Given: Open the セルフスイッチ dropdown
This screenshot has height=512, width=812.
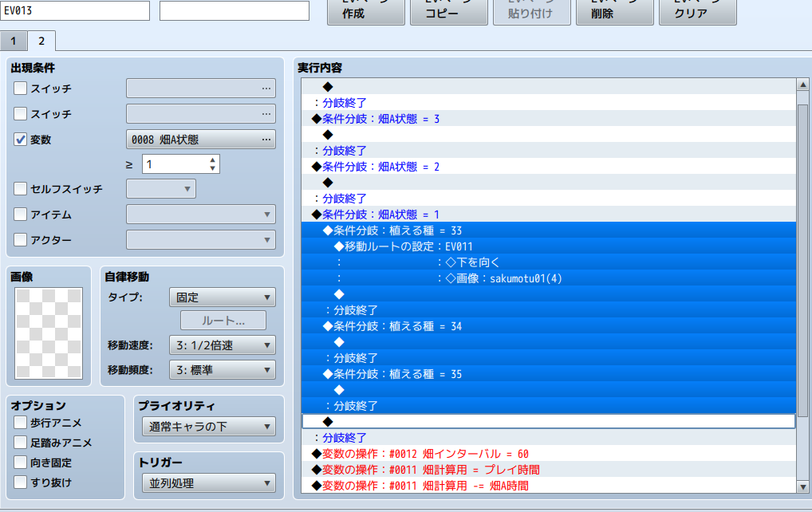Looking at the screenshot, I should pos(161,188).
